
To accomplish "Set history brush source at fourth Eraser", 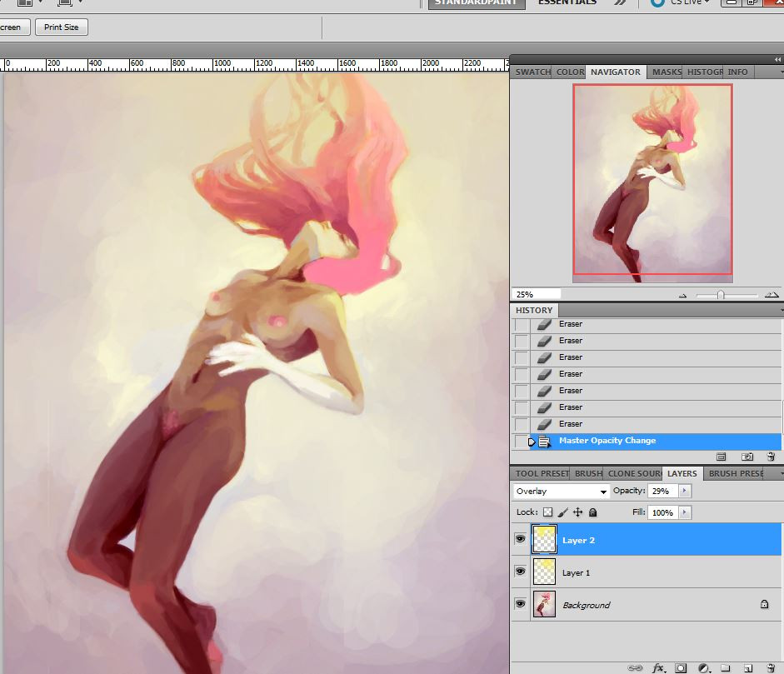I will click(521, 374).
